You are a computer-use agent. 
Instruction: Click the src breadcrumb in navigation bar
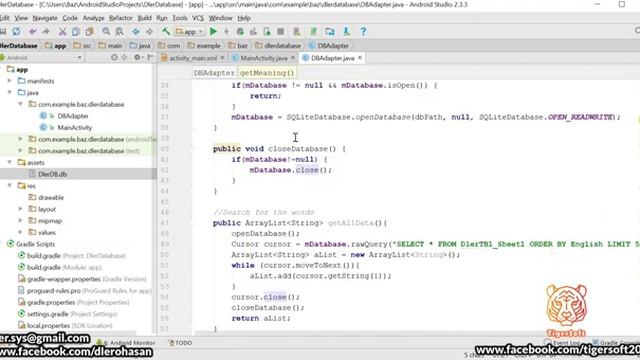(x=83, y=46)
